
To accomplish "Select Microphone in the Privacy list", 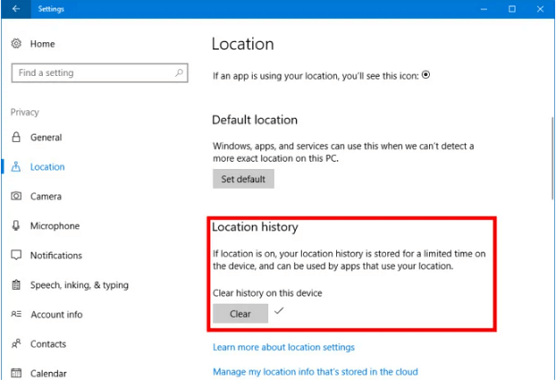I will 55,226.
